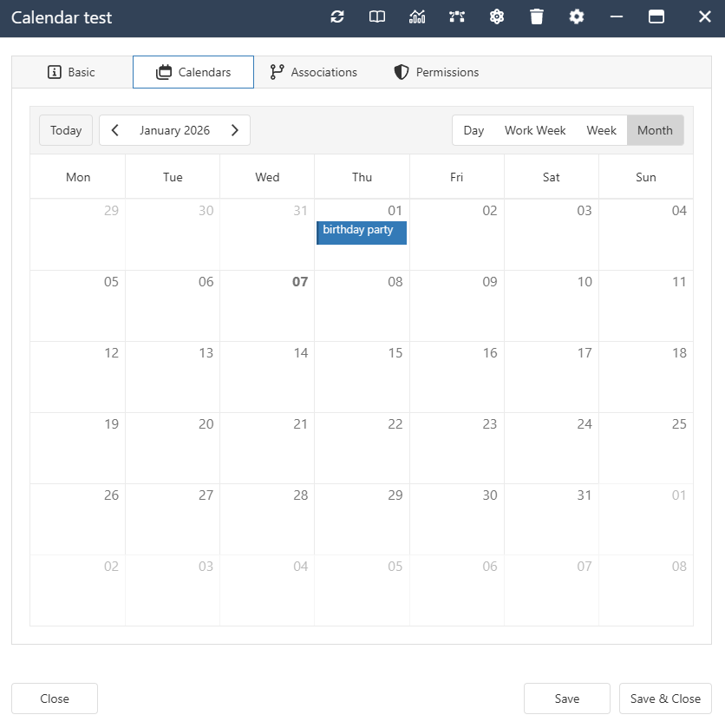Open the documentation book icon
This screenshot has height=728, width=725.
(376, 16)
